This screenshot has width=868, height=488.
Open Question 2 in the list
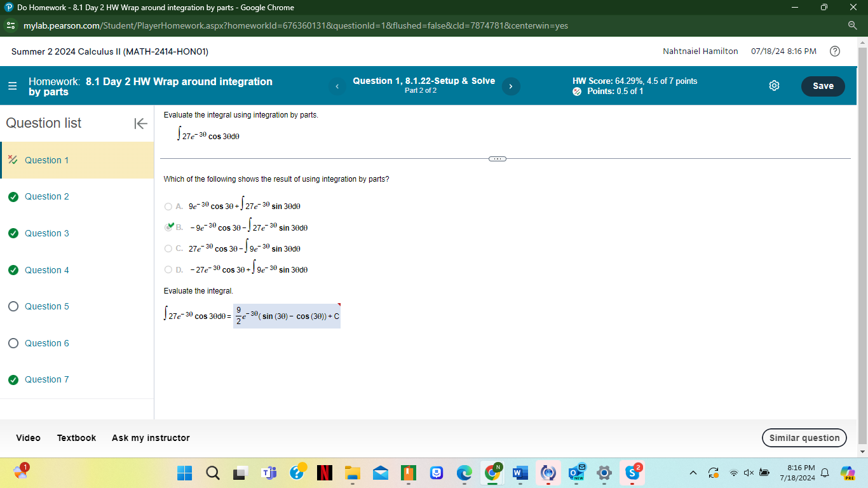pyautogui.click(x=77, y=196)
